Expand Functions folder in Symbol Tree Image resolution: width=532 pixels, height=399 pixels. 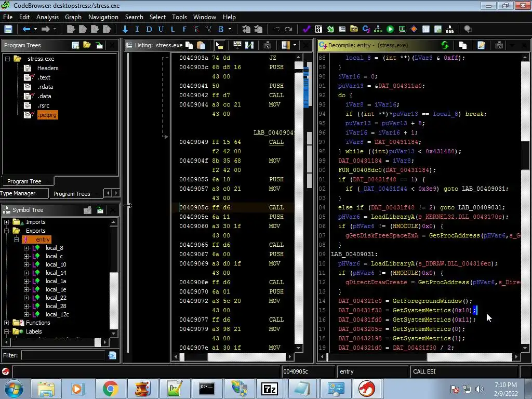tap(6, 323)
